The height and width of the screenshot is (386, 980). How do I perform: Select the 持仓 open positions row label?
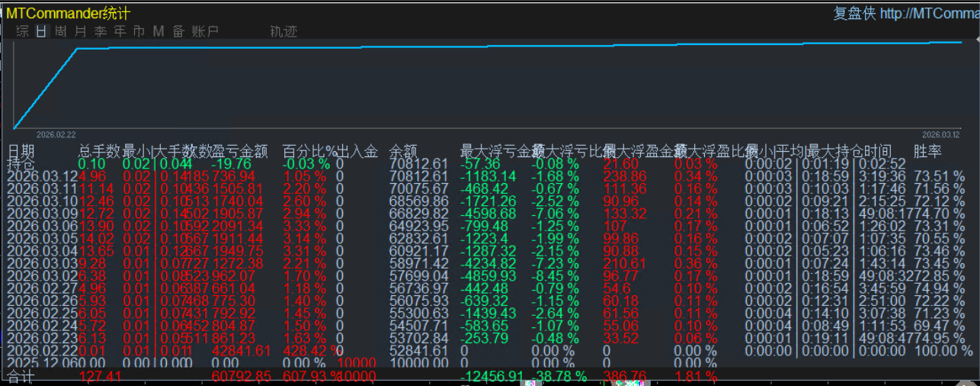click(x=21, y=164)
